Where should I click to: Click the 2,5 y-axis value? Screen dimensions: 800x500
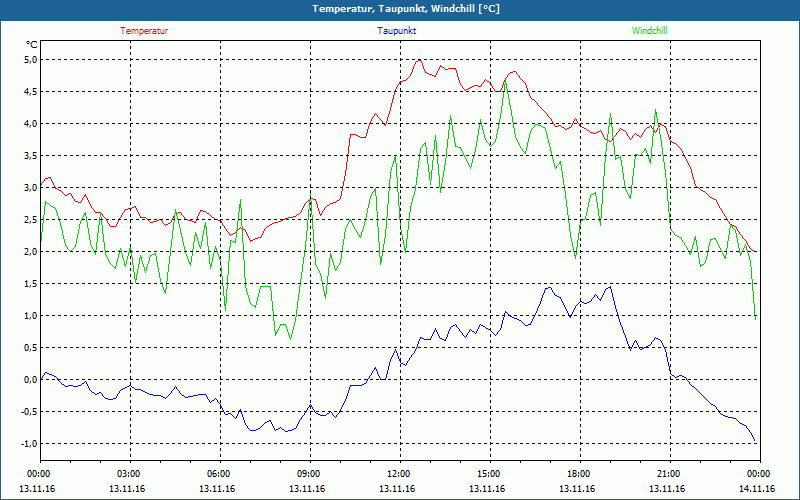[x=31, y=219]
